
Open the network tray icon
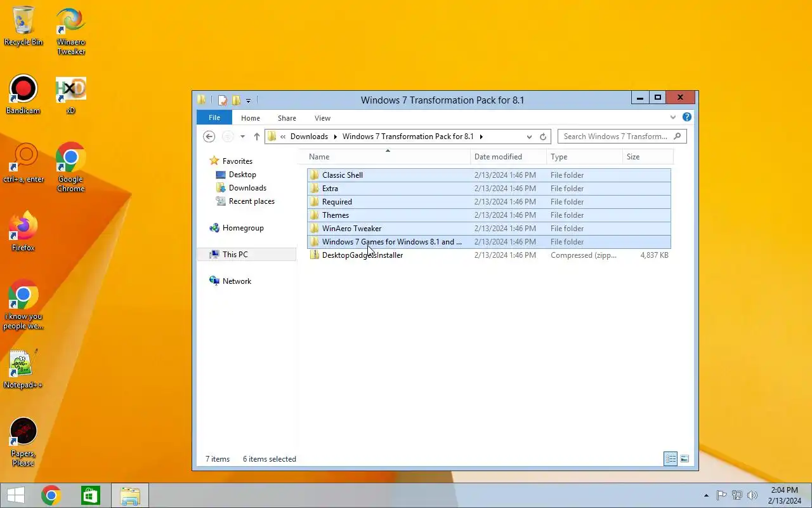pos(737,495)
